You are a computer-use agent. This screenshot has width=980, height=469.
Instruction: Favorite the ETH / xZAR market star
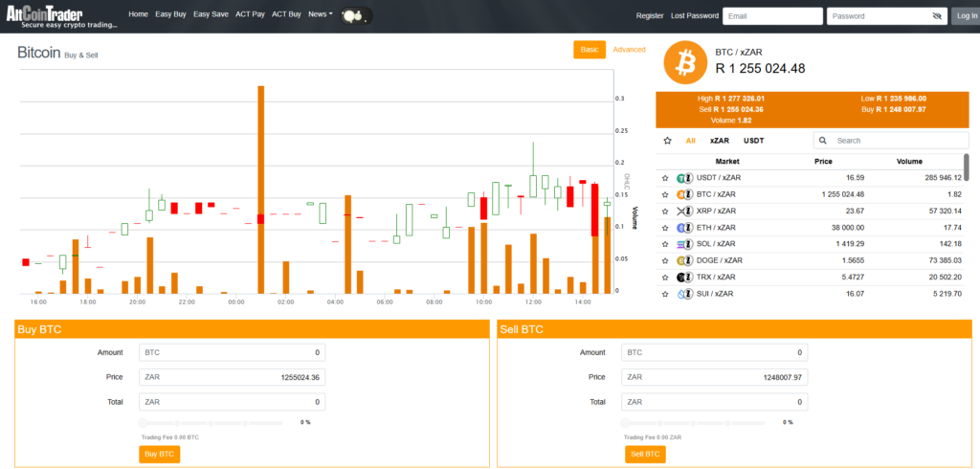665,228
